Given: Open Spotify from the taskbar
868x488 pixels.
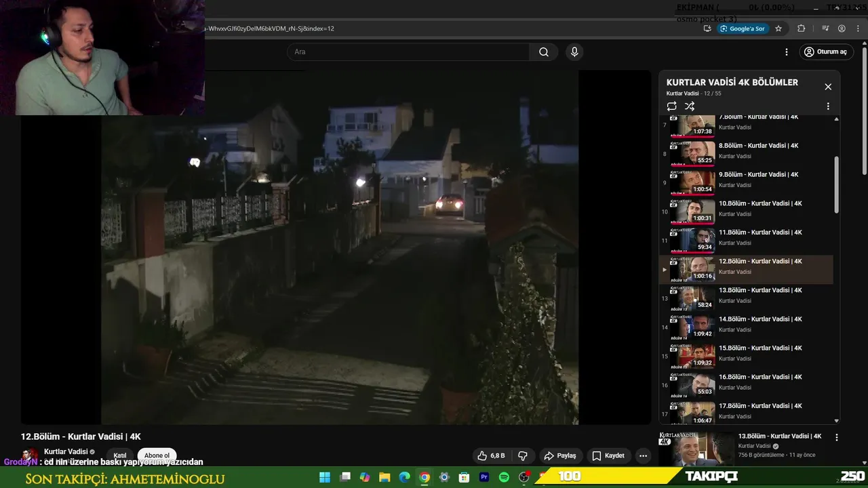Looking at the screenshot, I should pyautogui.click(x=504, y=477).
